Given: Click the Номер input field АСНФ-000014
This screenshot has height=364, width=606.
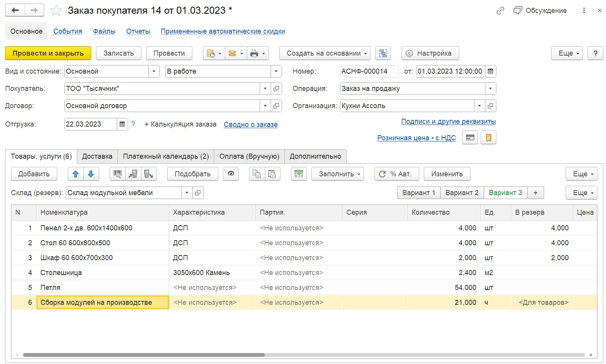Looking at the screenshot, I should pos(369,71).
